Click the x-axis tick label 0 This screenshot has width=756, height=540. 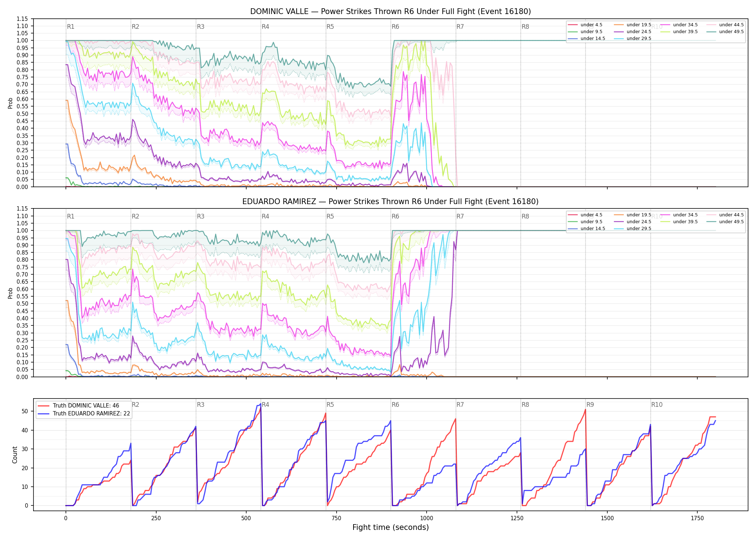[x=66, y=518]
